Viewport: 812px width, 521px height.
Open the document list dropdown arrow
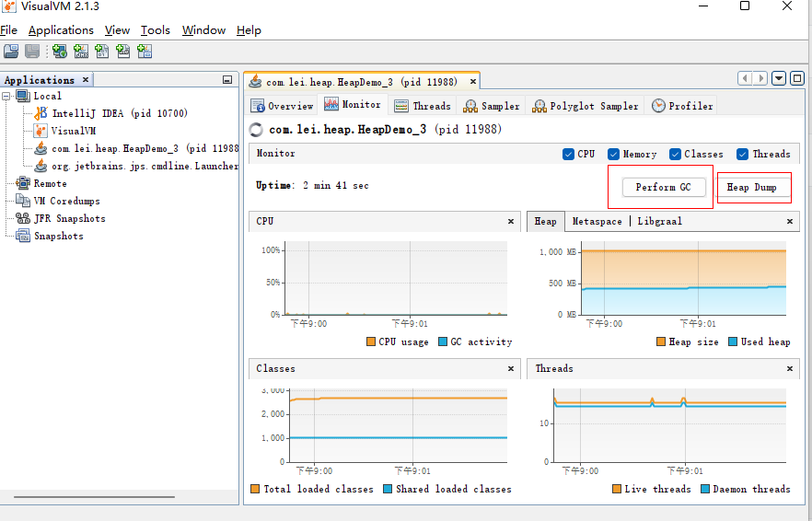click(x=780, y=79)
